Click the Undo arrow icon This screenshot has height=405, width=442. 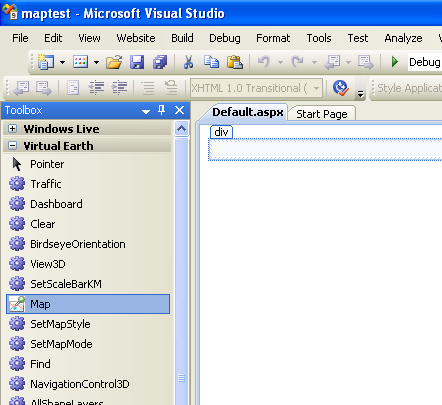coord(264,62)
